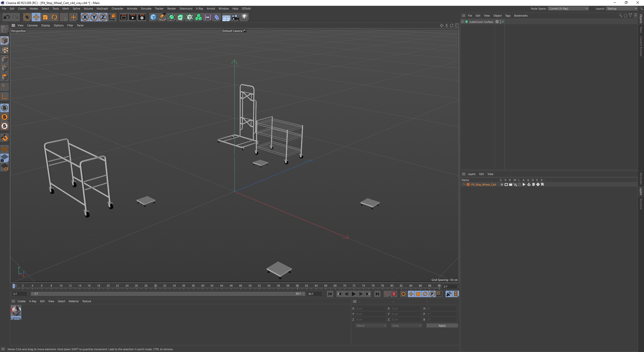Open Edit Render Settings icon
644x352 pixels.
tap(142, 17)
